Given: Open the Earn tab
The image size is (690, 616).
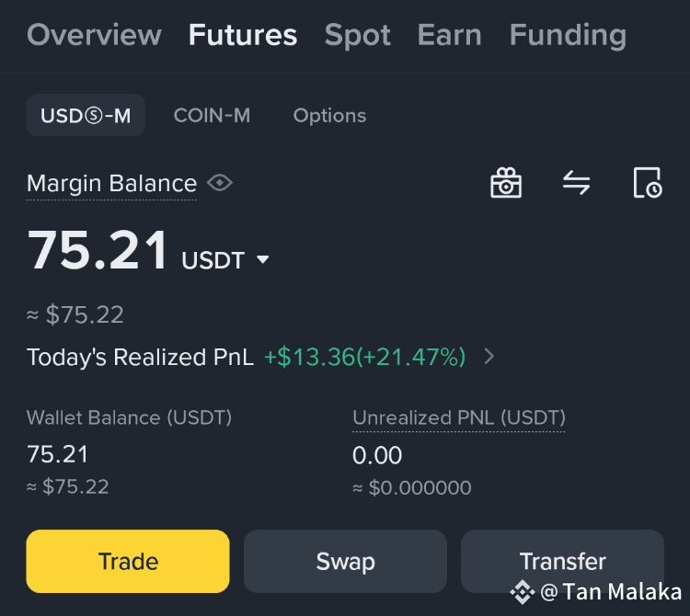Looking at the screenshot, I should coord(449,35).
